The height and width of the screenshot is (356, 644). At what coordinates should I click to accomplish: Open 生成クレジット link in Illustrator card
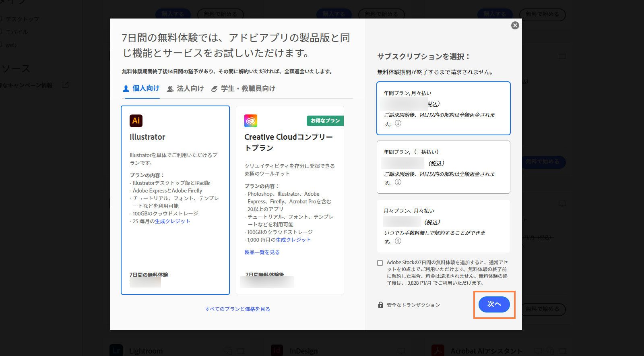[x=172, y=221]
